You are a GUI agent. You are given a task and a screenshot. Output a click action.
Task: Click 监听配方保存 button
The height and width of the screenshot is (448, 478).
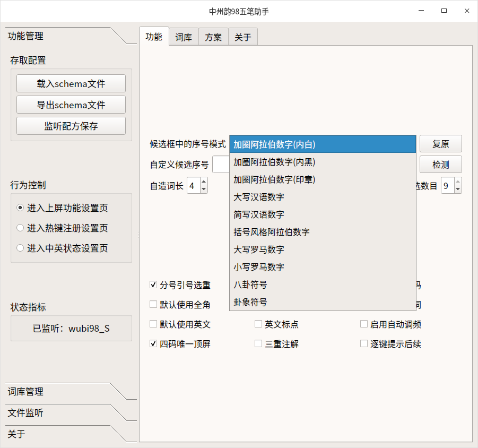pos(71,126)
